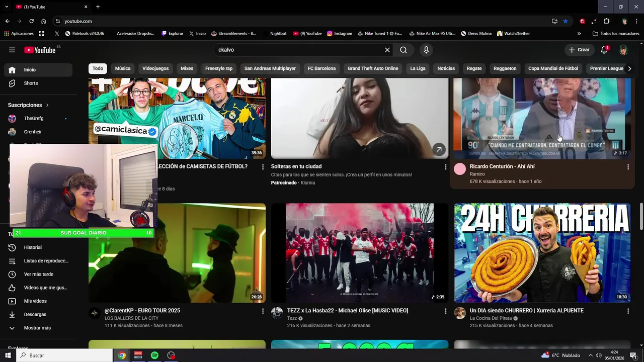Select the Freestyle rap filter chip
644x362 pixels.
coord(219,68)
